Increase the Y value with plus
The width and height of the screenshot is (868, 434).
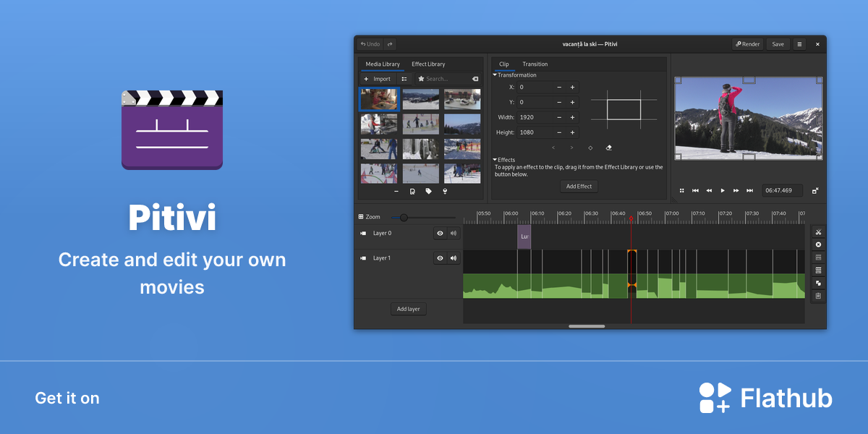(x=572, y=102)
